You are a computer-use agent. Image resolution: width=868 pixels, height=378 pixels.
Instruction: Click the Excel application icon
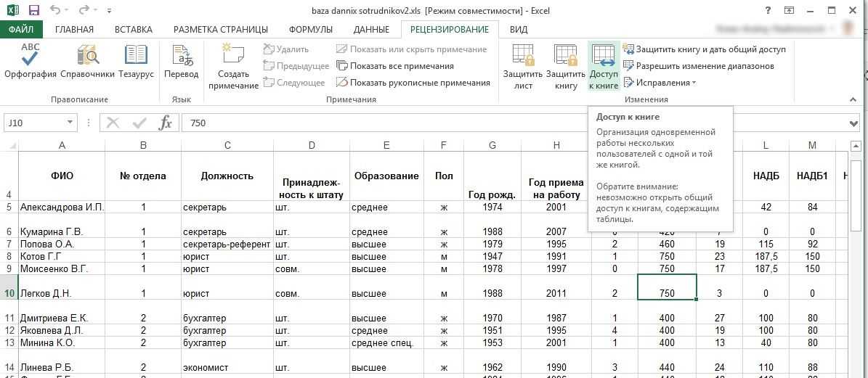(x=13, y=10)
